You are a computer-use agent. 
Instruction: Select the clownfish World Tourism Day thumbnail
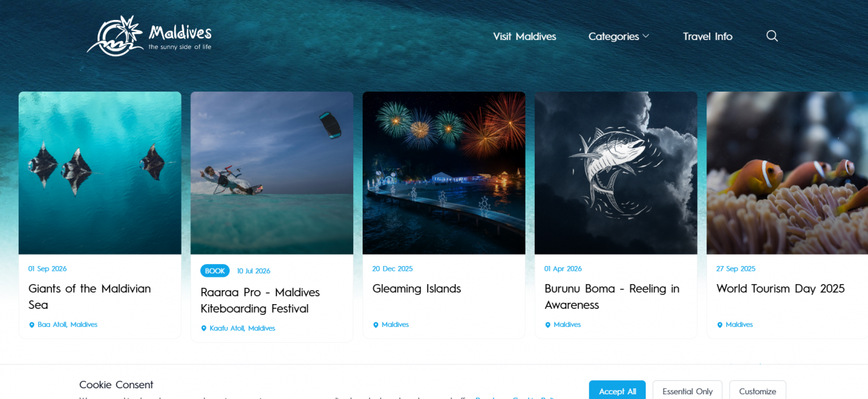[787, 173]
